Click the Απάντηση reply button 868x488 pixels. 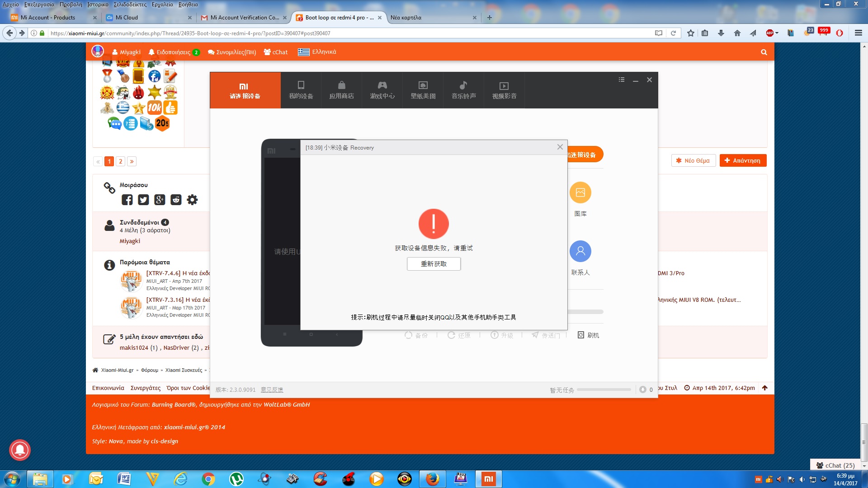tap(742, 160)
